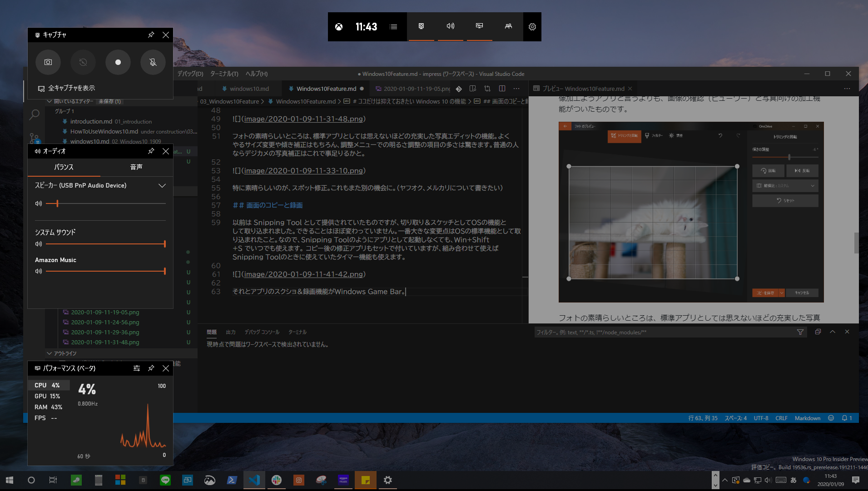Viewport: 868px width, 491px height.
Task: Take a screenshot with the capture camera button
Action: pyautogui.click(x=48, y=62)
